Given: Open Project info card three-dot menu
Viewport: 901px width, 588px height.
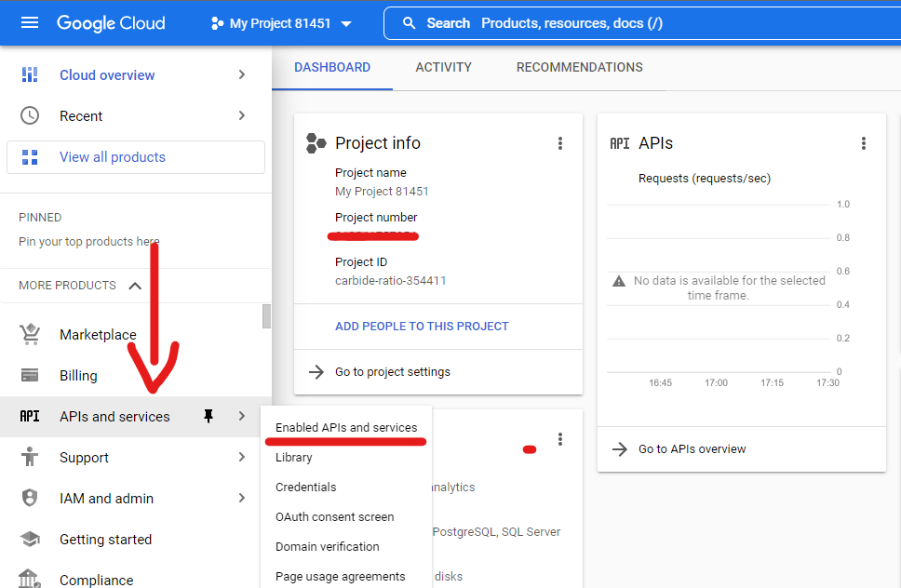Looking at the screenshot, I should pyautogui.click(x=560, y=143).
